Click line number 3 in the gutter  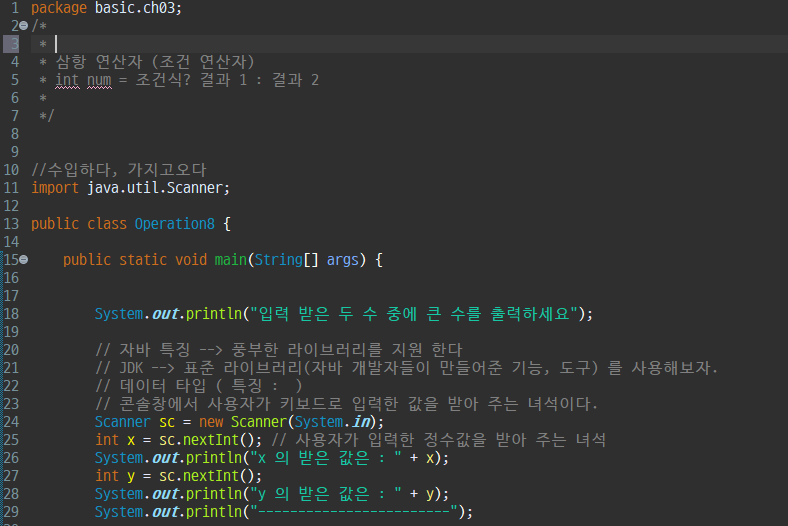pyautogui.click(x=15, y=44)
